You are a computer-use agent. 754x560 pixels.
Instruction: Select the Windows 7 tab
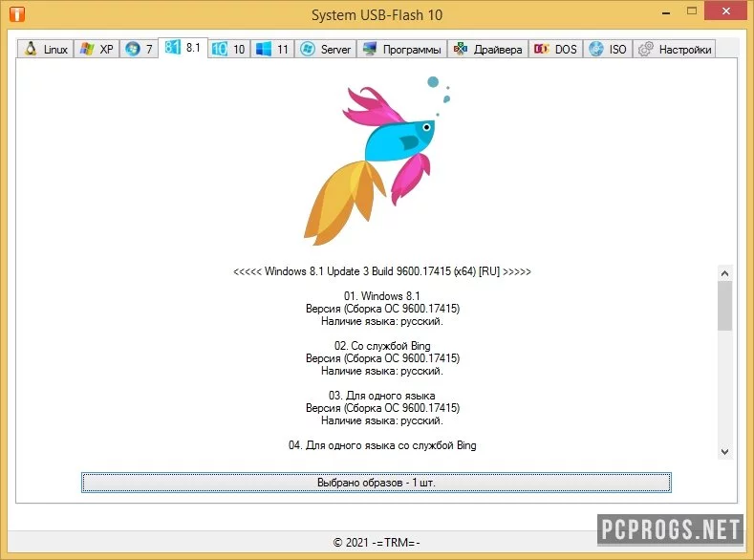coord(139,49)
